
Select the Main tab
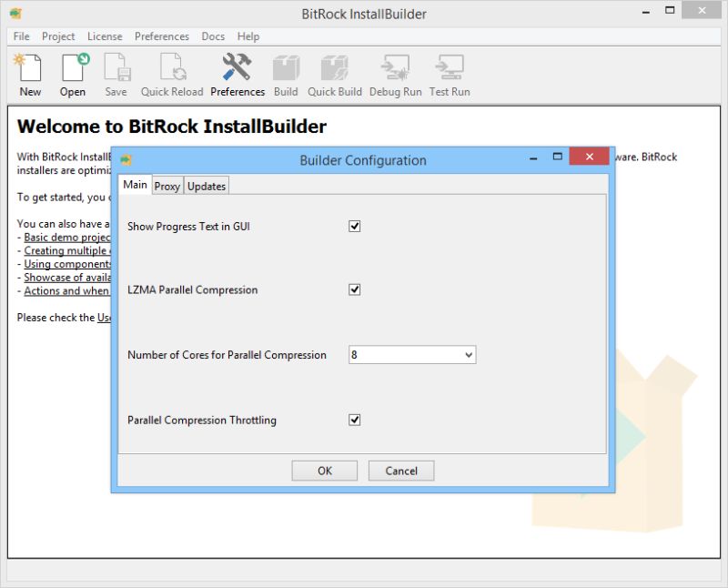(x=135, y=185)
